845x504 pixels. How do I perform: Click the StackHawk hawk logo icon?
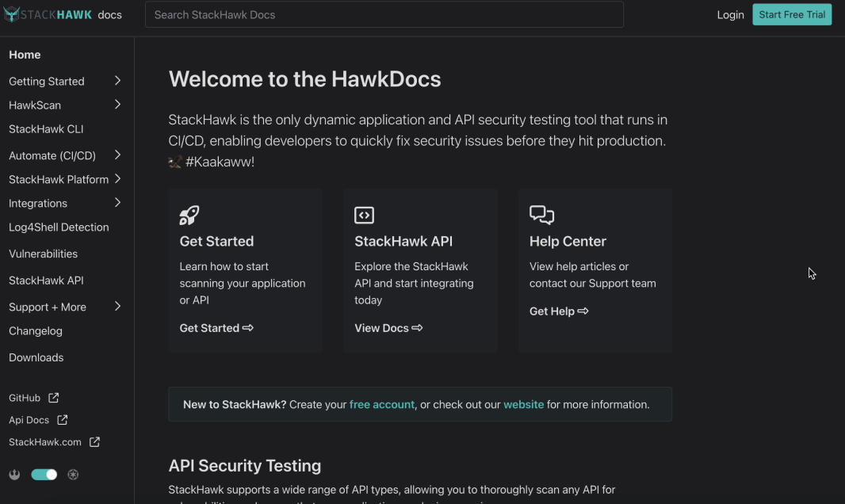(x=11, y=14)
